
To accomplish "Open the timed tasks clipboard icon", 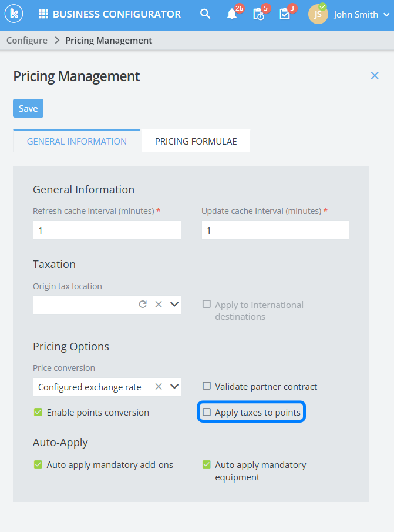I will point(258,15).
